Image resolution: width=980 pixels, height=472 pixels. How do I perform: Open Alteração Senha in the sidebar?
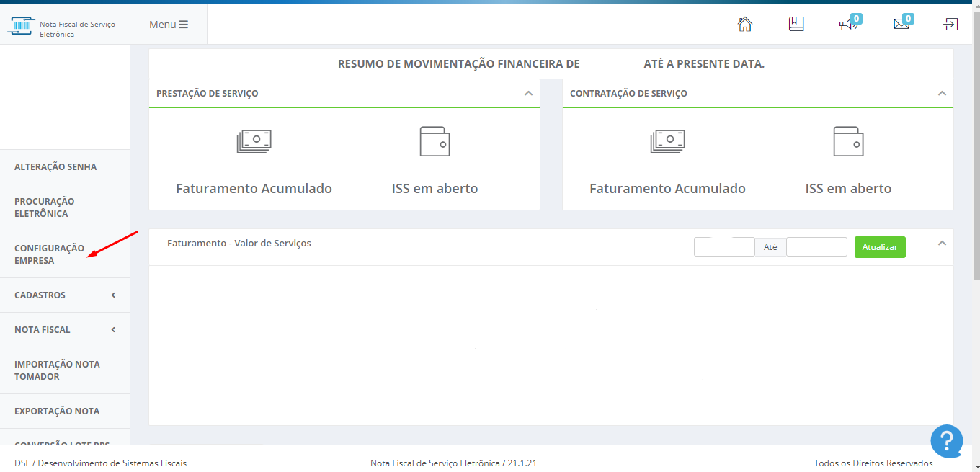tap(65, 167)
